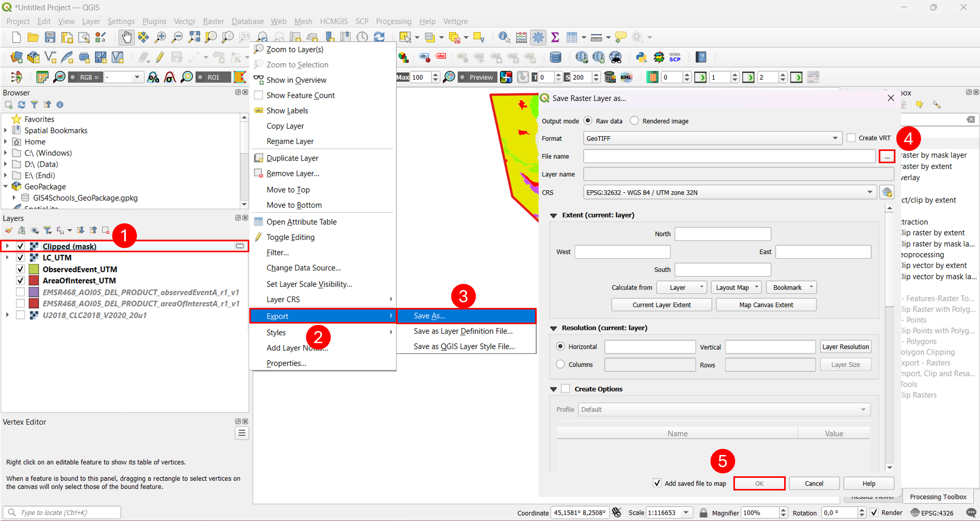Select the Rendered image output mode
This screenshot has height=521, width=980.
[634, 121]
